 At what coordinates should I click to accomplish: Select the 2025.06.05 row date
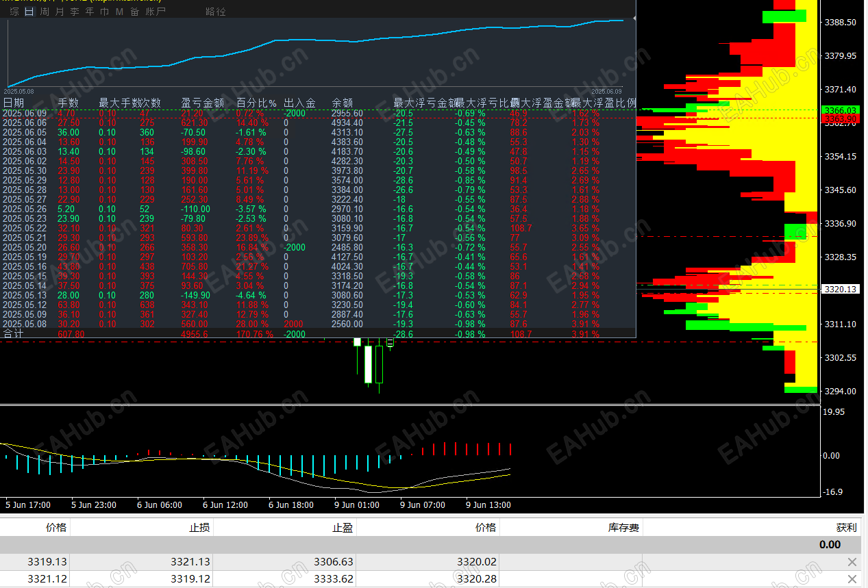[x=25, y=132]
